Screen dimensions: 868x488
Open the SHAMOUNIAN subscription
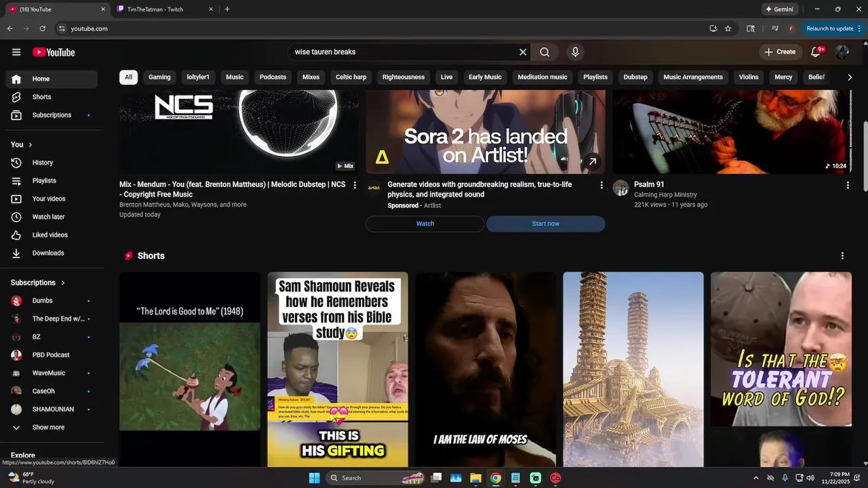click(52, 409)
